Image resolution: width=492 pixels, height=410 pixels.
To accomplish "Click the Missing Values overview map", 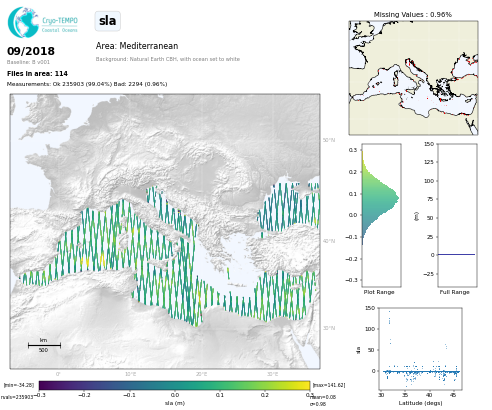I will click(413, 78).
